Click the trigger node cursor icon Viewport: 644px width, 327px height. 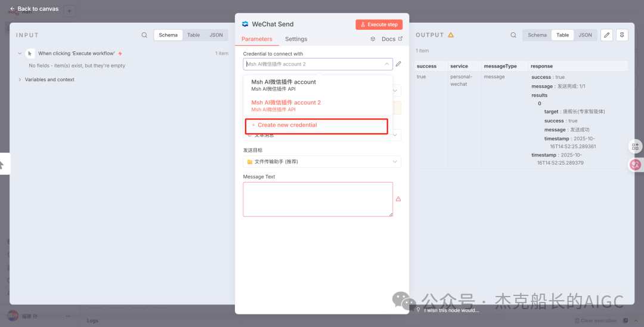(30, 53)
